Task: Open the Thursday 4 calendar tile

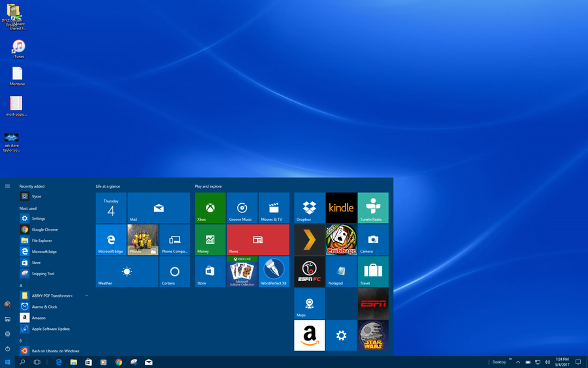Action: [111, 208]
